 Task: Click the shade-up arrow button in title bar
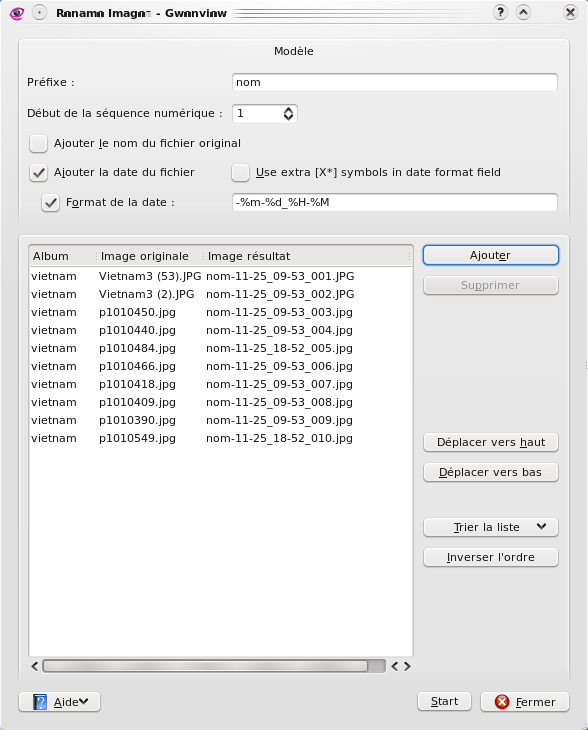523,12
